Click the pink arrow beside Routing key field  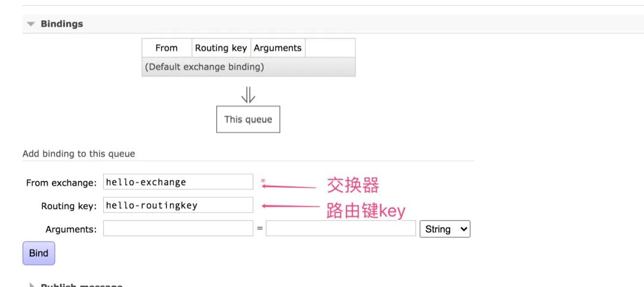[x=291, y=207]
